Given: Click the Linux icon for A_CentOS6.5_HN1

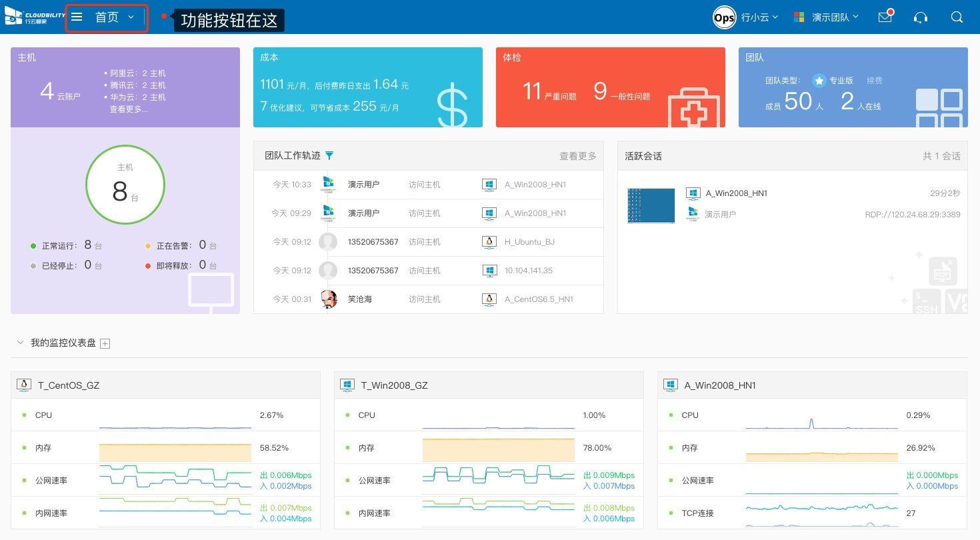Looking at the screenshot, I should click(489, 299).
